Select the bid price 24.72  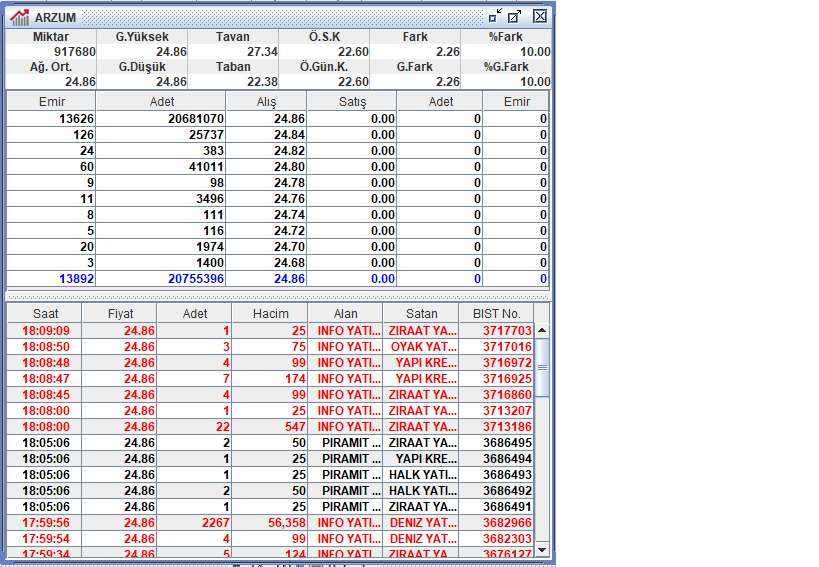[x=289, y=231]
